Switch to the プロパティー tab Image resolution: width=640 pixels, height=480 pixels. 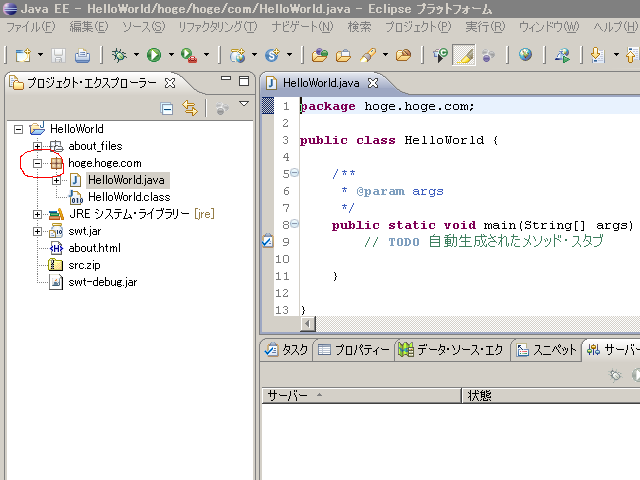point(353,350)
